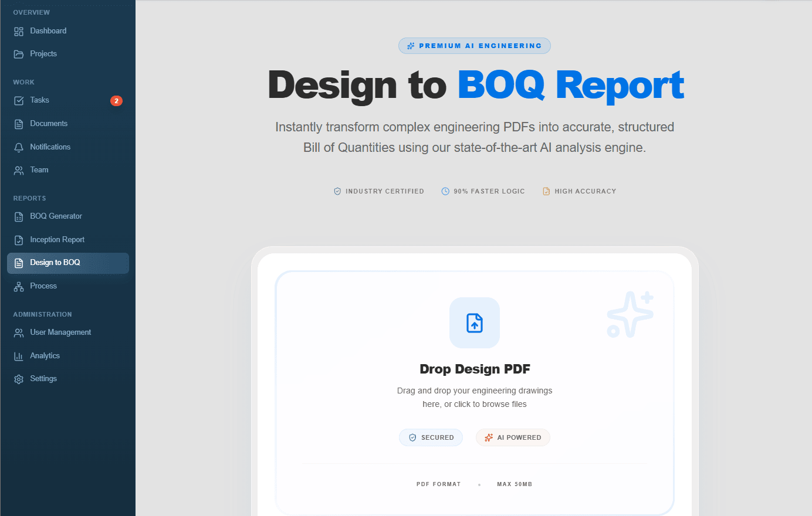The height and width of the screenshot is (516, 812).
Task: Click the Team people icon
Action: coord(19,170)
